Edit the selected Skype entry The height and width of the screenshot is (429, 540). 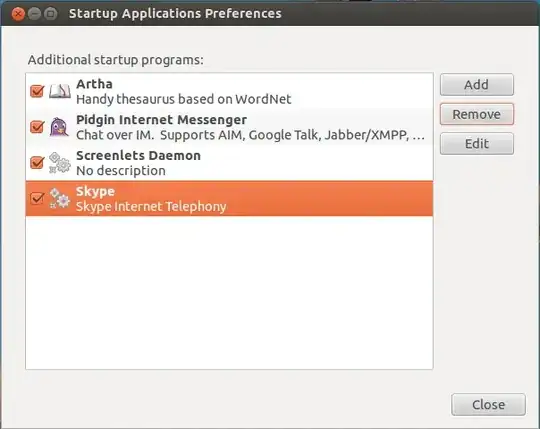click(477, 144)
